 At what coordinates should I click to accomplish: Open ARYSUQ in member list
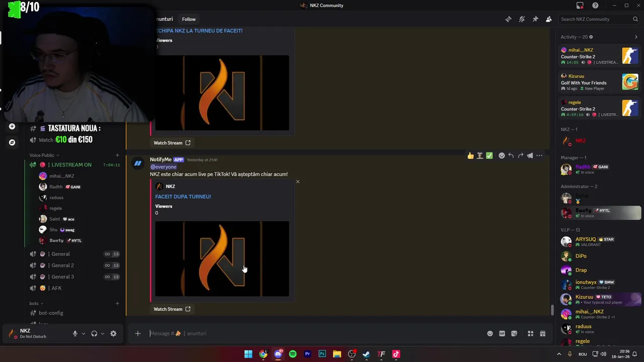[600, 241]
